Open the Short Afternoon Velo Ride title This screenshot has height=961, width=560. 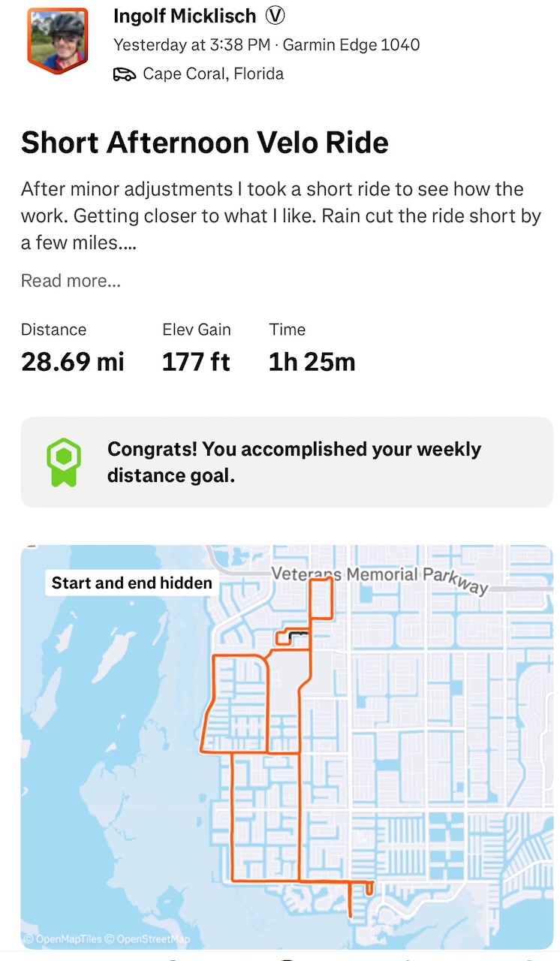[x=205, y=143]
